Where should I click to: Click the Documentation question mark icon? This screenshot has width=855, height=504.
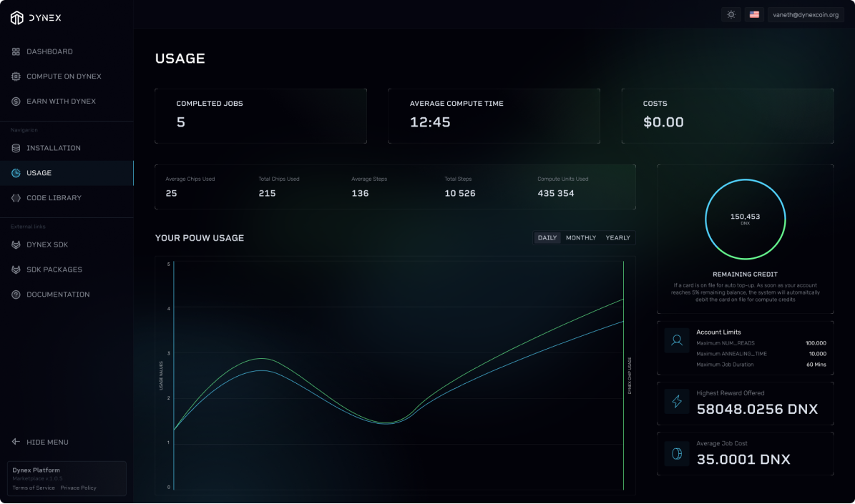click(x=16, y=295)
